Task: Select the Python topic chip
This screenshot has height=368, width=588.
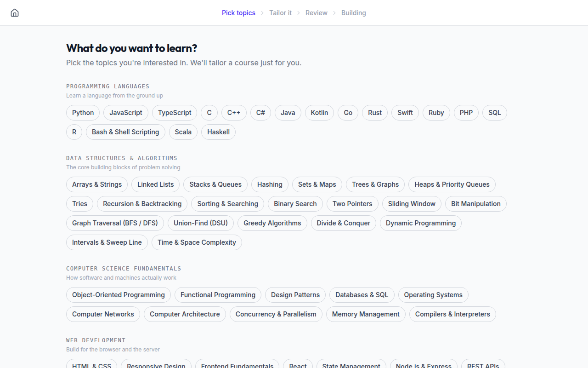Action: [x=83, y=113]
